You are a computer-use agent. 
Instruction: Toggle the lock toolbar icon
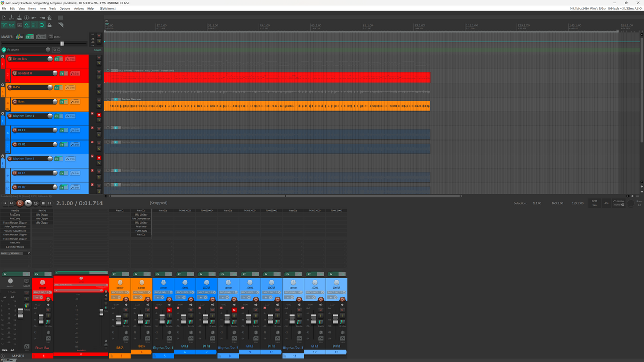pyautogui.click(x=49, y=25)
